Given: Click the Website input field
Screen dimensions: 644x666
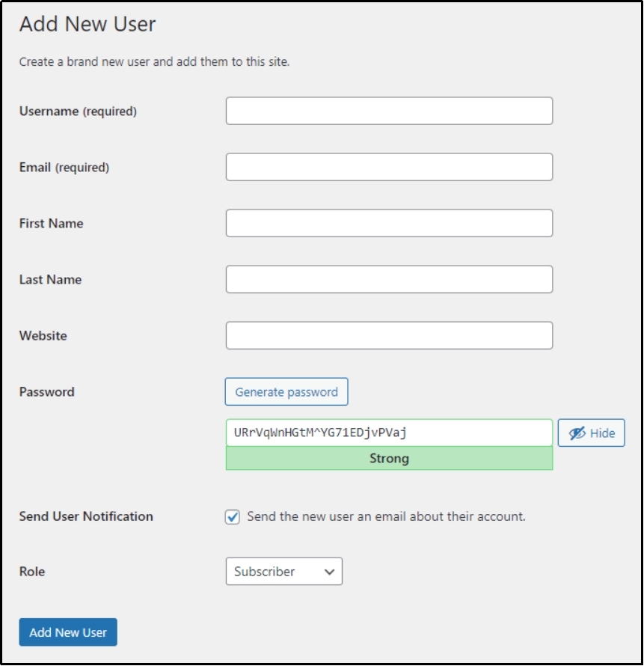Looking at the screenshot, I should pyautogui.click(x=389, y=335).
